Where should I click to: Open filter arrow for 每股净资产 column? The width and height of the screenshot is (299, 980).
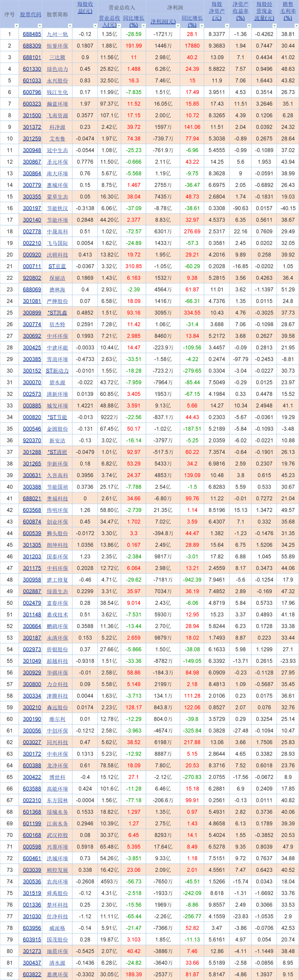click(x=227, y=25)
